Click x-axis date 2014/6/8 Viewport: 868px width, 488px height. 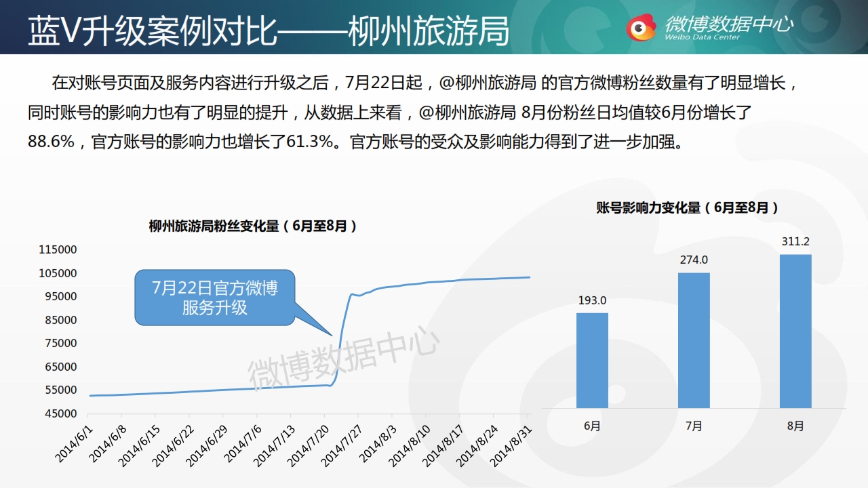[106, 445]
